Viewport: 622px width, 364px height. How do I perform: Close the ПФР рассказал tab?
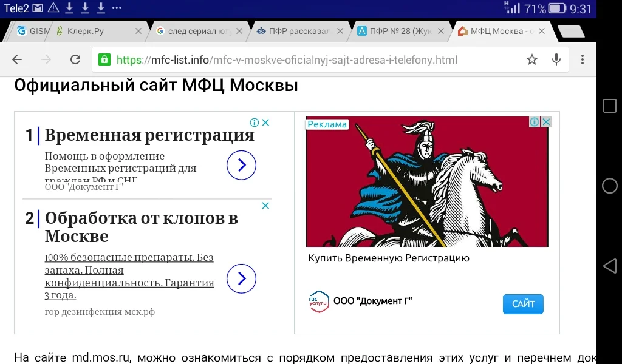340,31
